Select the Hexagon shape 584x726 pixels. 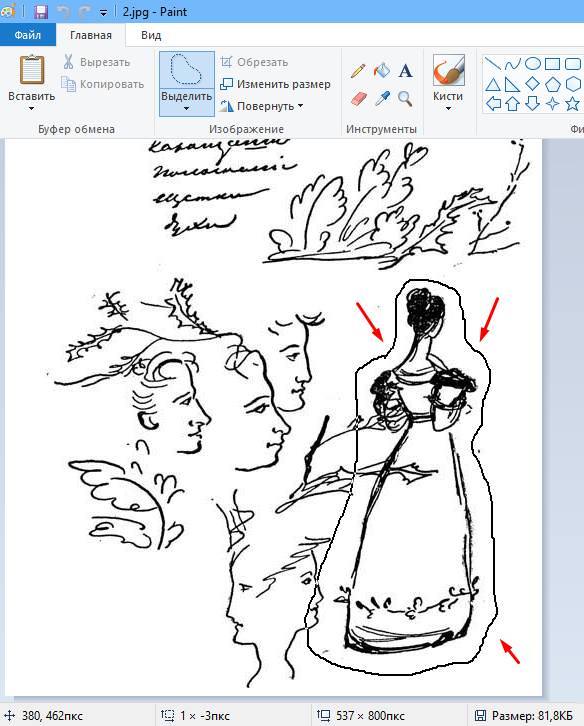click(573, 84)
